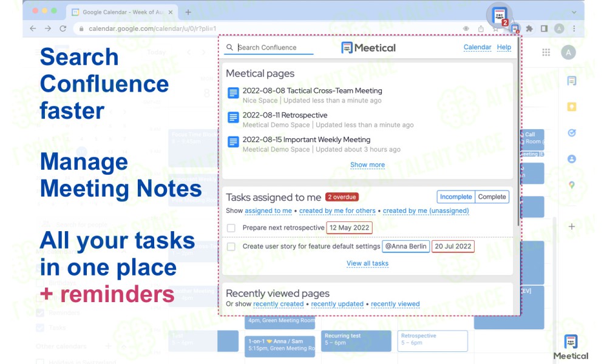Click the Meetical logo at bottom right
The image size is (607, 364).
coord(571,347)
